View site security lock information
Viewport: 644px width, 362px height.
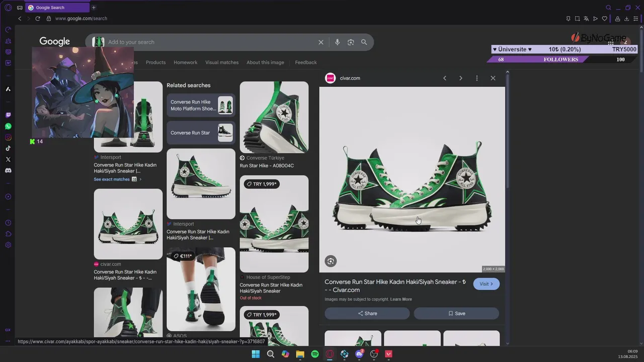[x=49, y=19]
